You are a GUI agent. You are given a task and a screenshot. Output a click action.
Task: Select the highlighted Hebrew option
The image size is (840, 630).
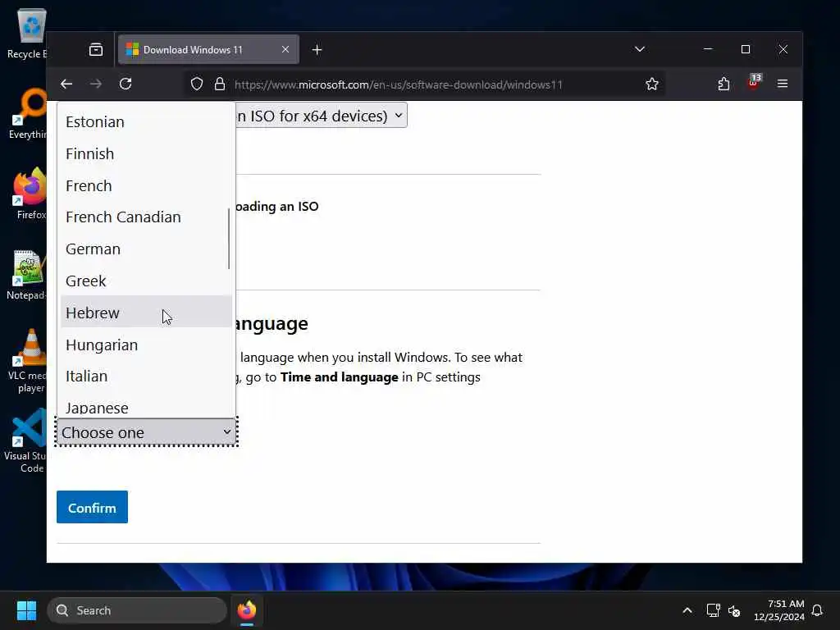pyautogui.click(x=146, y=313)
